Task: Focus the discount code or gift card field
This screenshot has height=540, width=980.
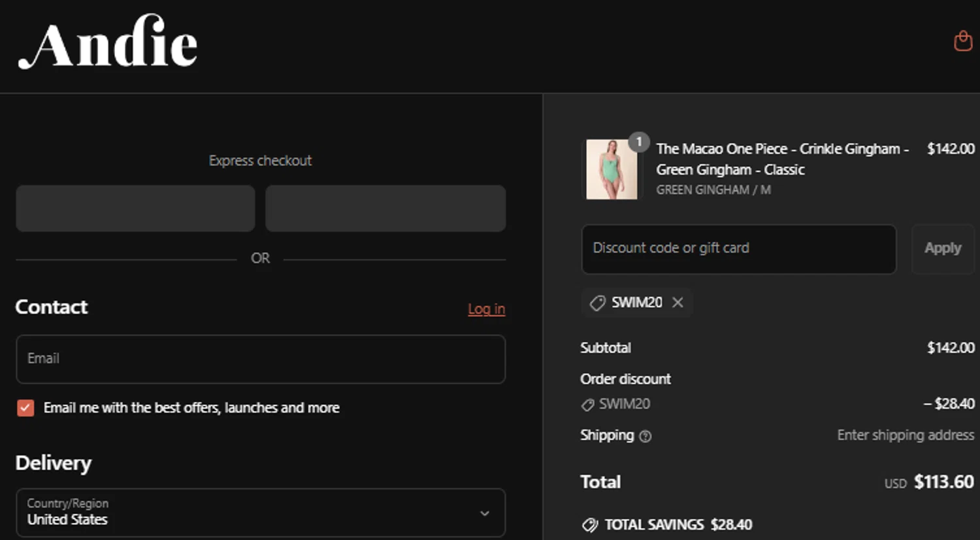Action: click(739, 249)
